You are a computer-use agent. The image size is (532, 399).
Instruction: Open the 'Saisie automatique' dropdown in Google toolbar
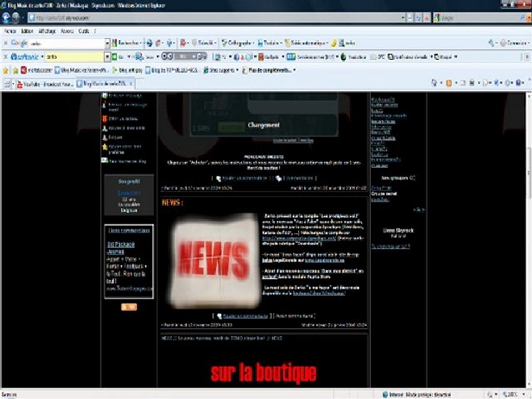point(327,43)
